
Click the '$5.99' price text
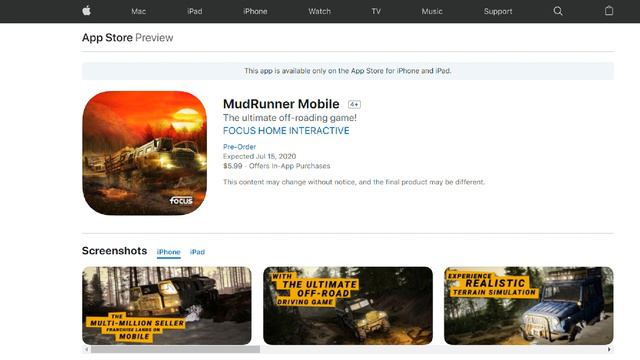[233, 166]
